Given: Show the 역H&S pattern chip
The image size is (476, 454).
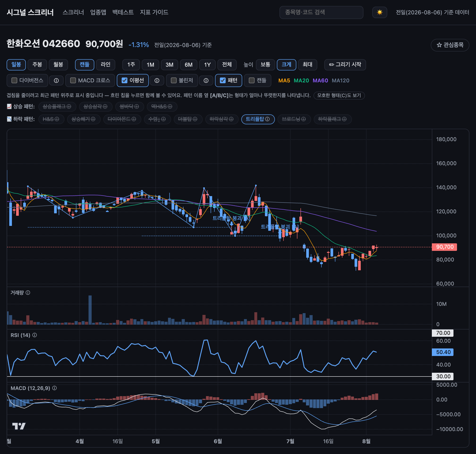Looking at the screenshot, I should (x=162, y=107).
